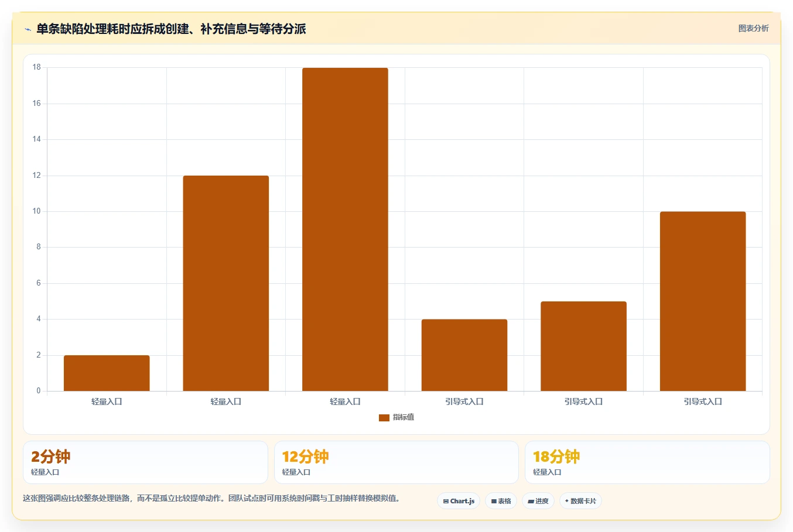Click the 引导式入口 bar with value 10
Screen dimensions: 793x532
point(703,301)
